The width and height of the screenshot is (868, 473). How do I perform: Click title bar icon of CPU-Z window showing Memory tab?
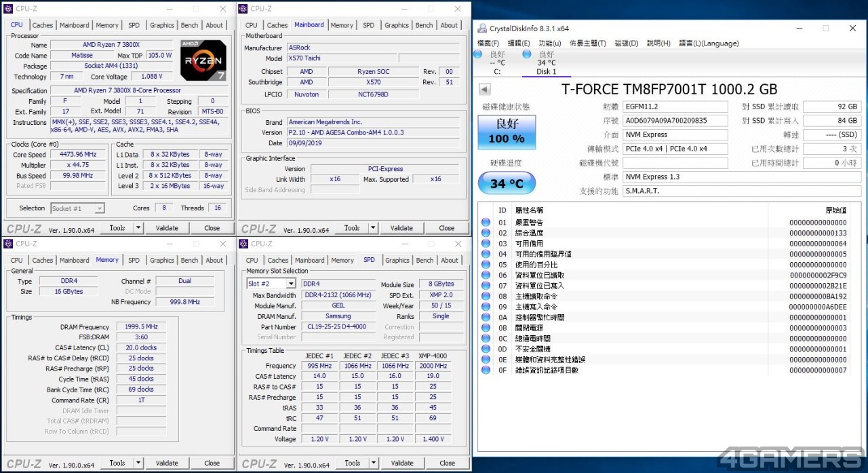8,244
